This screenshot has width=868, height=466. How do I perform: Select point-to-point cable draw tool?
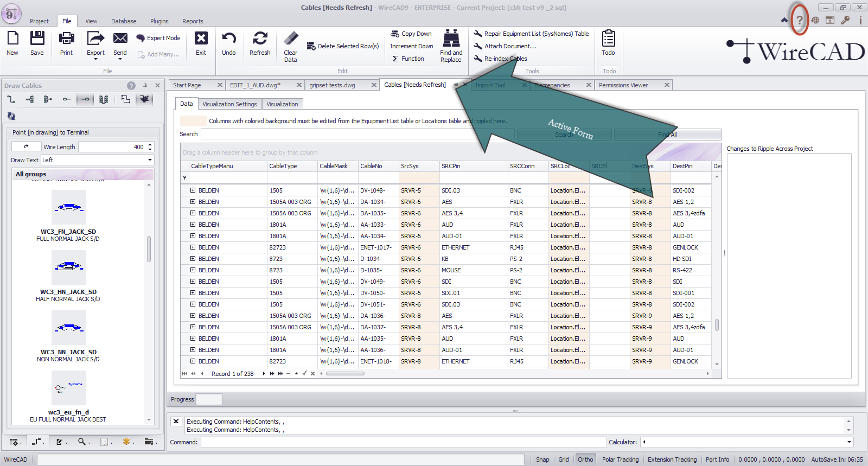pyautogui.click(x=11, y=99)
